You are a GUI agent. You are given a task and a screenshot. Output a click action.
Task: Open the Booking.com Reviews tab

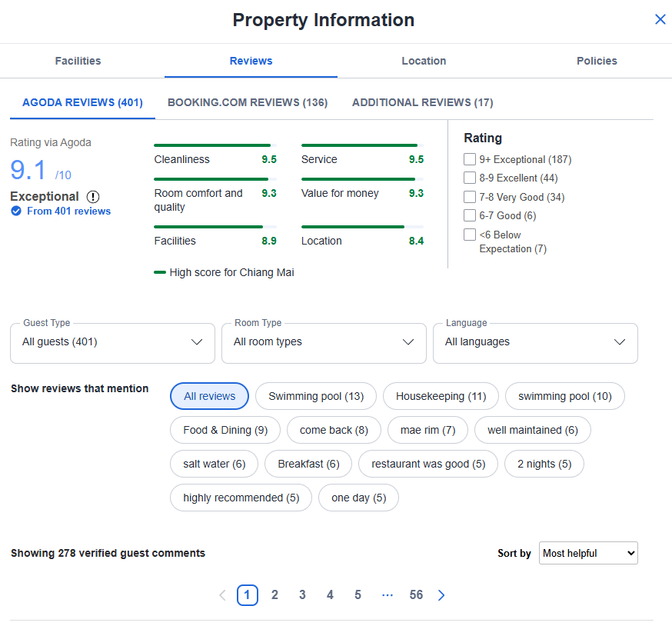(x=248, y=102)
